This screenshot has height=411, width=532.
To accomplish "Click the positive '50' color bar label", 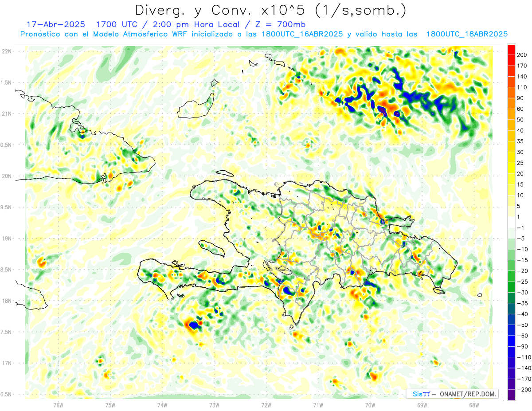I will tap(520, 120).
